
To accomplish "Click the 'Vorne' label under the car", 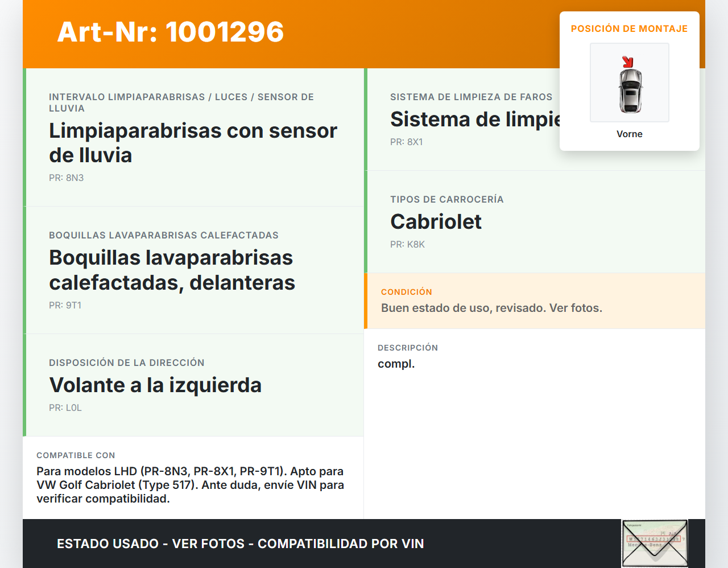I will click(629, 134).
